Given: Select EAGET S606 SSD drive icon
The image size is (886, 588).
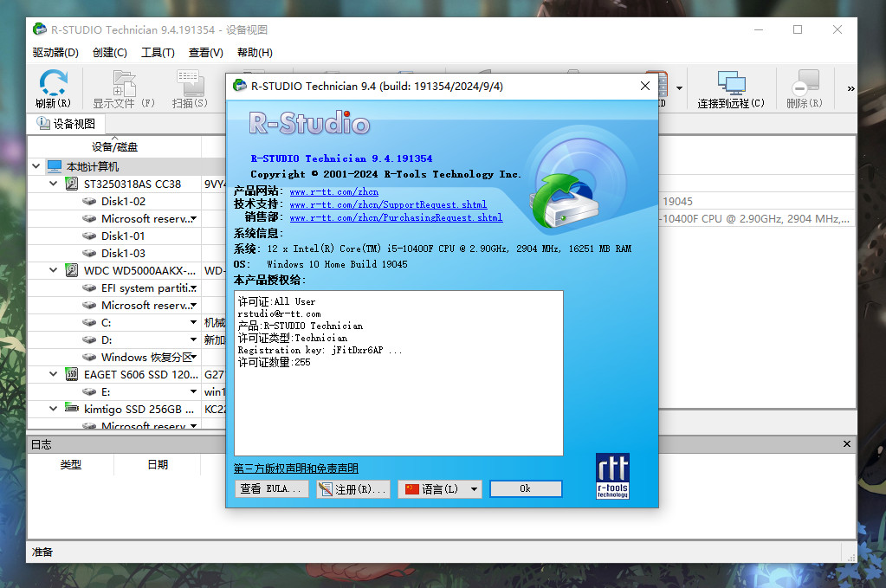Looking at the screenshot, I should (72, 374).
